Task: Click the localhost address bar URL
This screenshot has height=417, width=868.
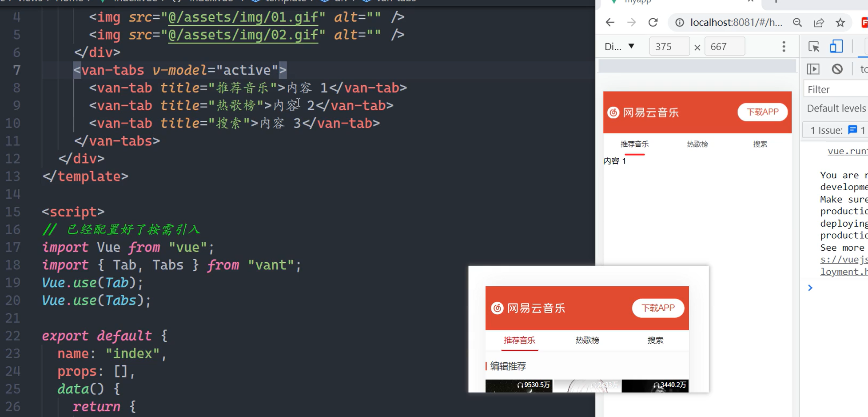Action: pos(736,22)
